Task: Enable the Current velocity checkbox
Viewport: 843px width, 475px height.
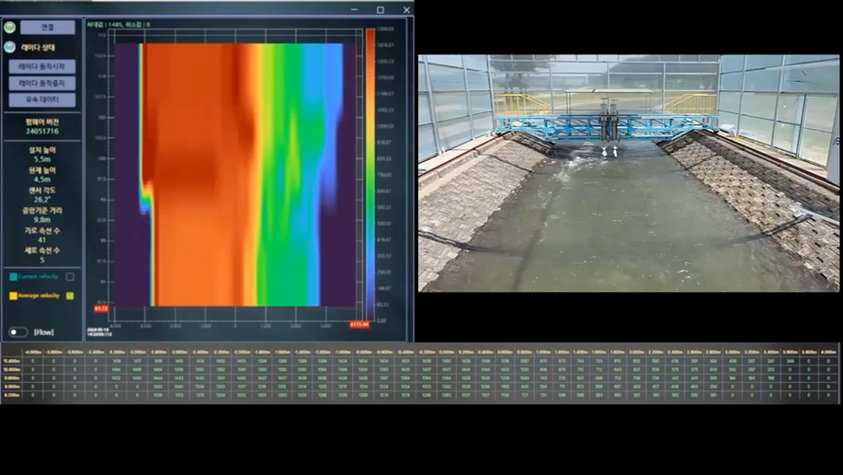Action: (70, 277)
